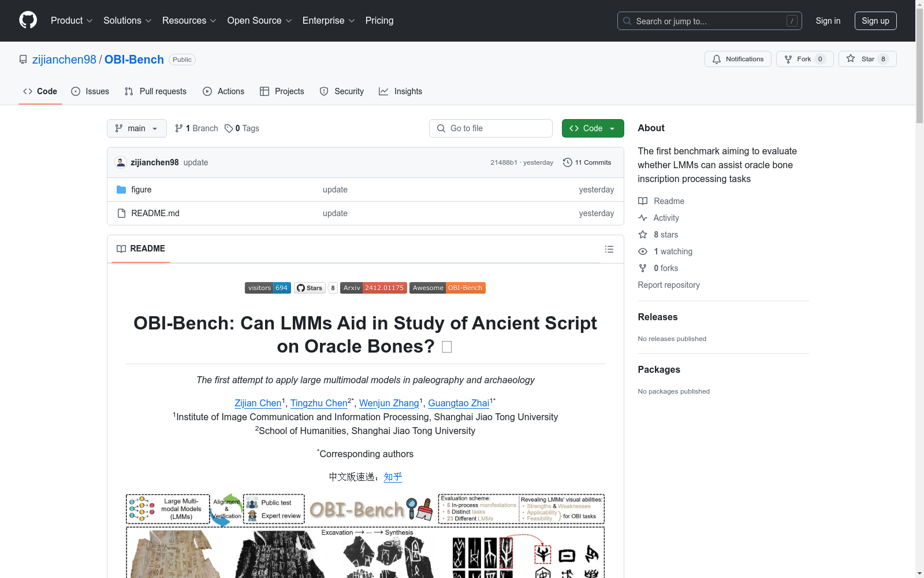Open the main branch selector dropdown
924x578 pixels.
[x=137, y=128]
